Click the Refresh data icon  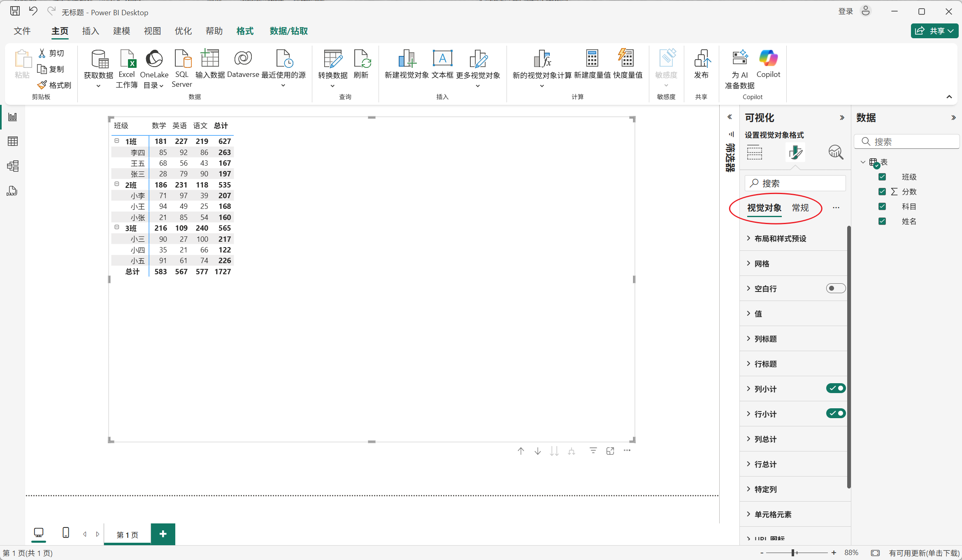(x=361, y=60)
